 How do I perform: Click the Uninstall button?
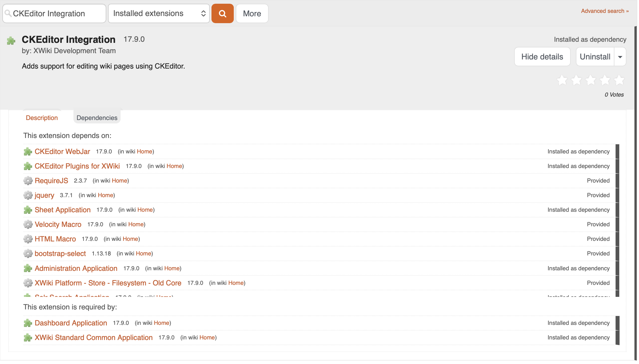595,57
